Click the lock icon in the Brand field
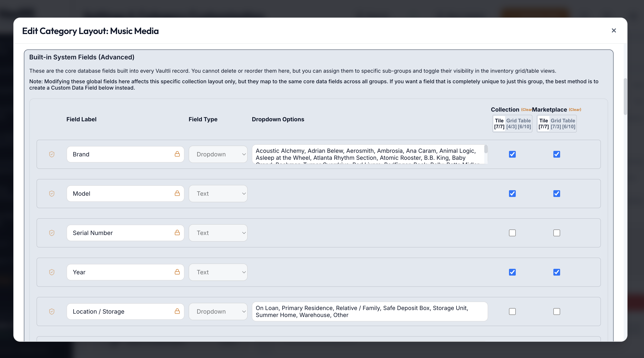Image resolution: width=644 pixels, height=358 pixels. click(x=177, y=154)
